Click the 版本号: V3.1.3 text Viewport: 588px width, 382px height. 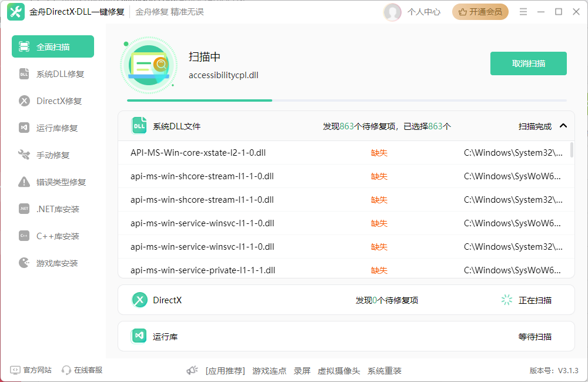tap(554, 370)
